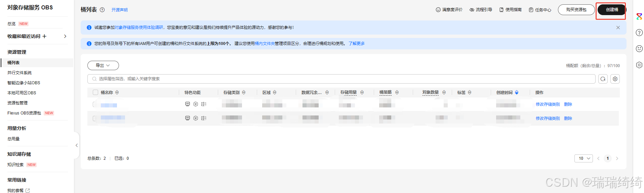Collapse the sidebar with arrow handle

click(x=77, y=145)
